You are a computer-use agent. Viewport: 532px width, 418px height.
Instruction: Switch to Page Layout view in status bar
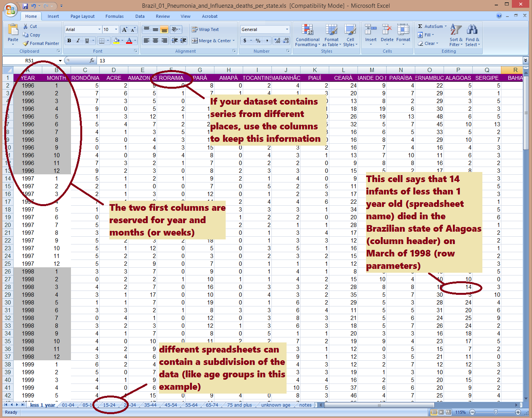coord(441,412)
